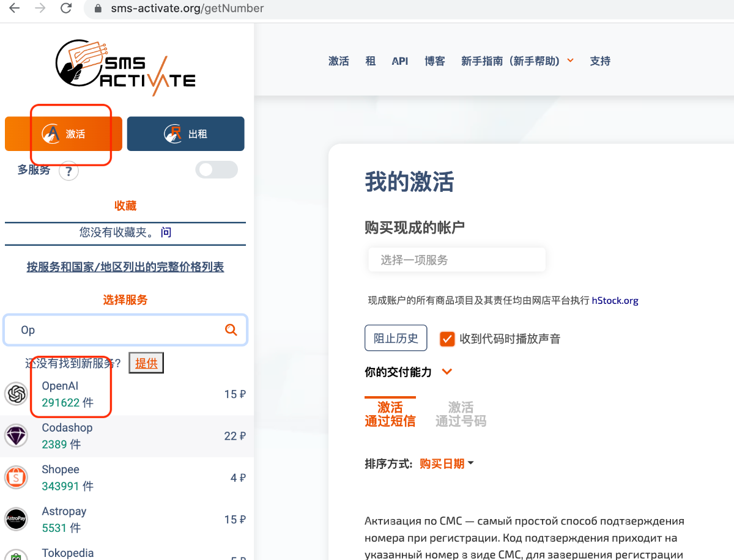
Task: Switch to the 激活通过短信 tab
Action: pos(390,413)
